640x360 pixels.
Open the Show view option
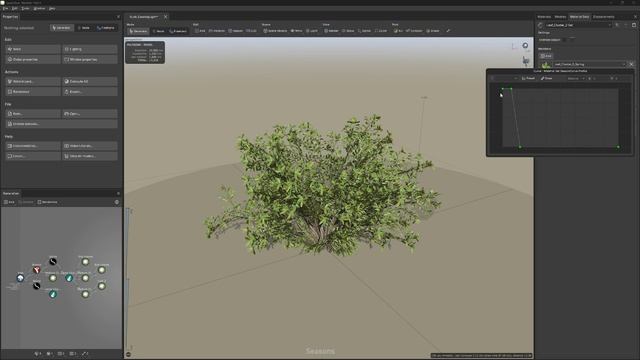coord(348,31)
